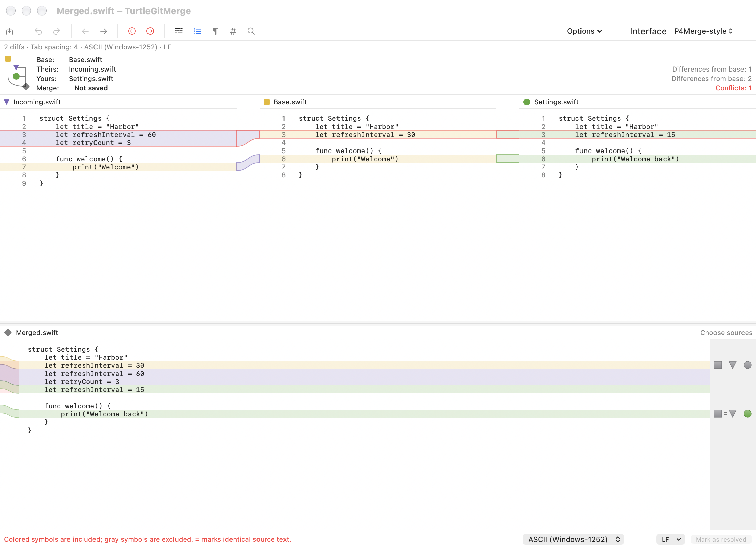The height and width of the screenshot is (548, 756).
Task: Click line number 9 in Incoming pane
Action: tap(24, 183)
